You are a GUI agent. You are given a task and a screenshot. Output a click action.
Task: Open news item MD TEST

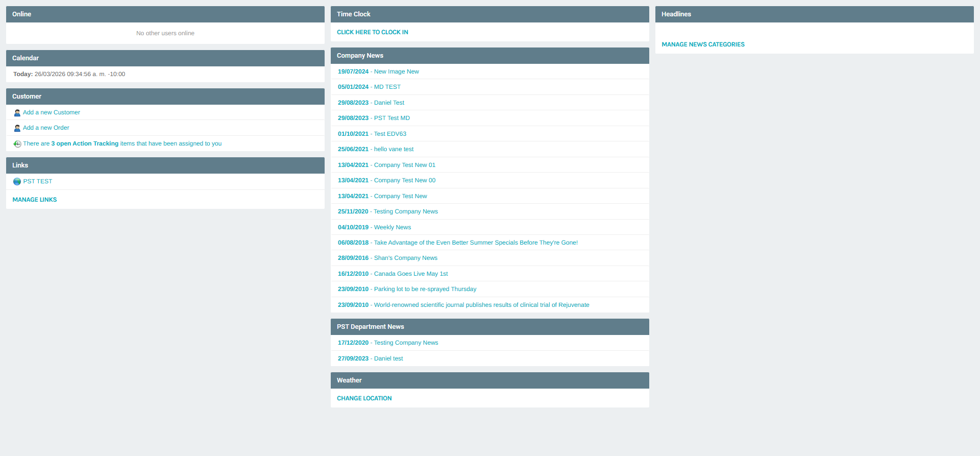369,87
